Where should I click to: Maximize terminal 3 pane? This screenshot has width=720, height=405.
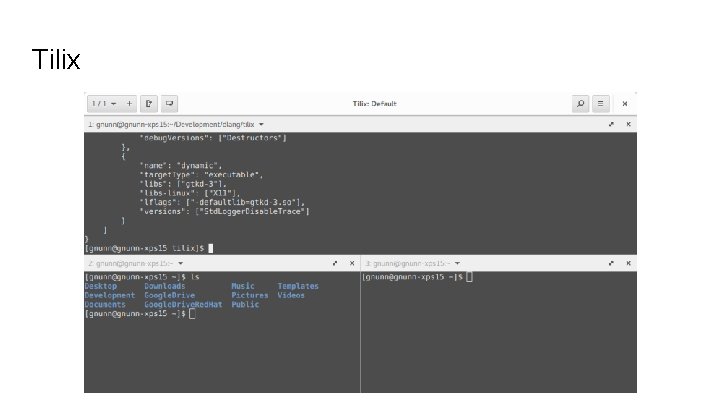click(x=611, y=264)
